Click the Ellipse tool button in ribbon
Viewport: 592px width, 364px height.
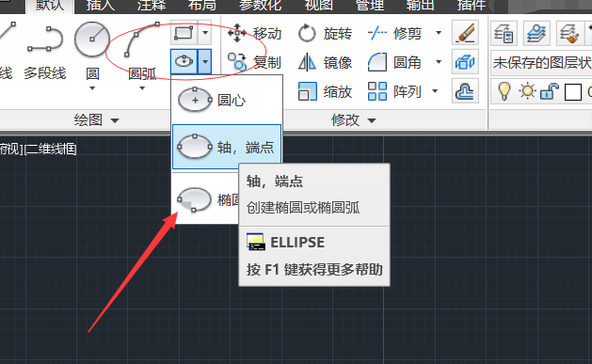(x=184, y=61)
